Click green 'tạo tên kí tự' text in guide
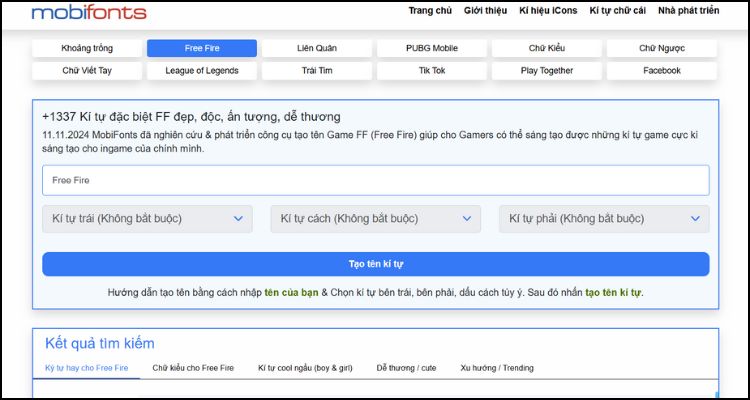 (613, 293)
